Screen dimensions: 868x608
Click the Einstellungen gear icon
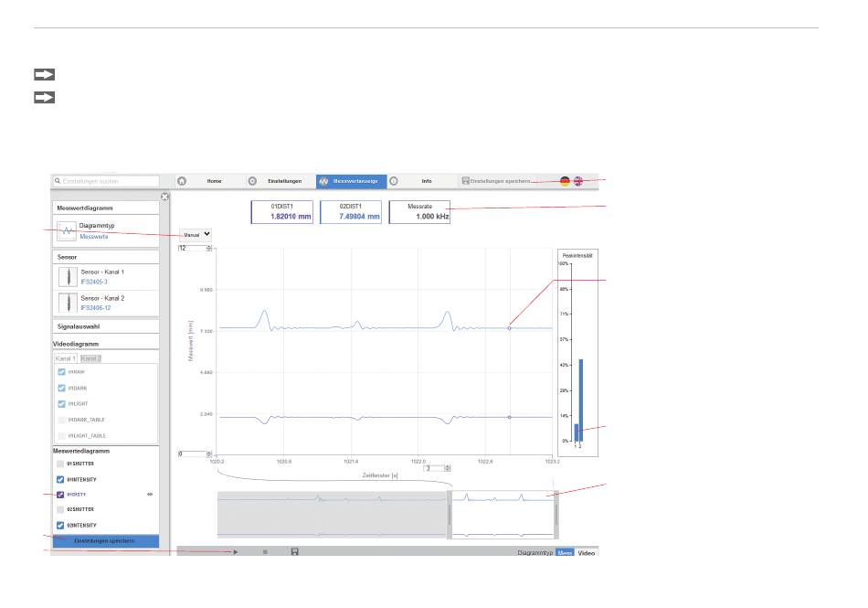(252, 181)
